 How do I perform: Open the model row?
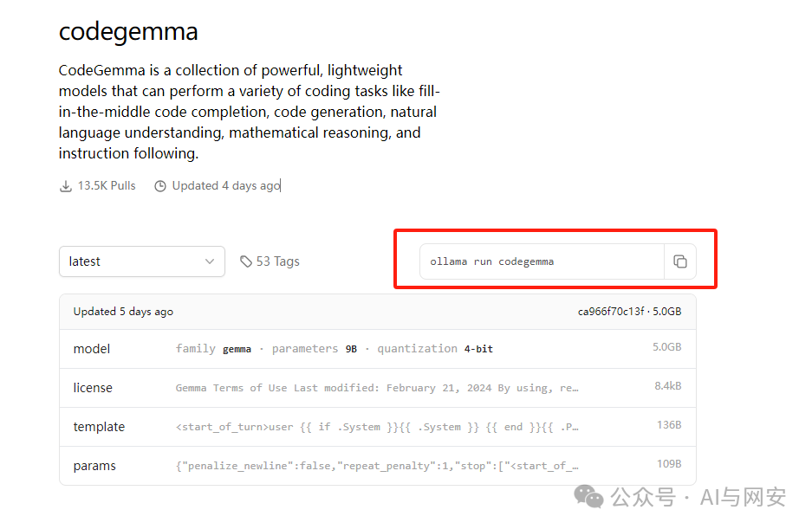(x=378, y=349)
